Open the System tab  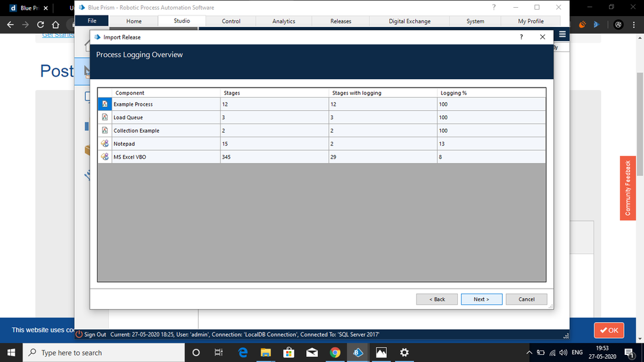pyautogui.click(x=475, y=21)
